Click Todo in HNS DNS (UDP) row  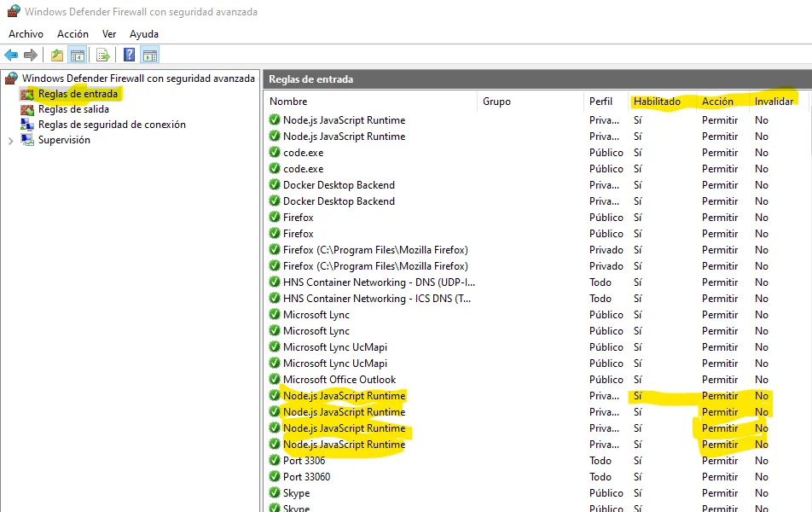(600, 282)
